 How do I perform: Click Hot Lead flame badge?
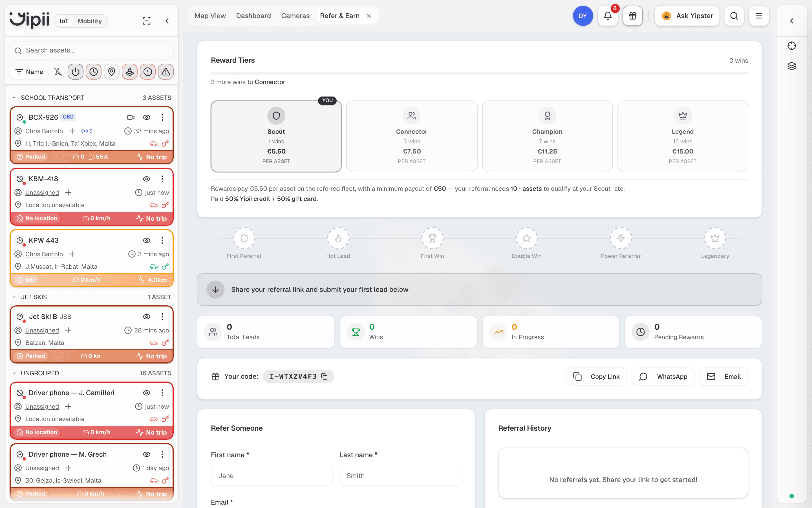[x=338, y=238]
